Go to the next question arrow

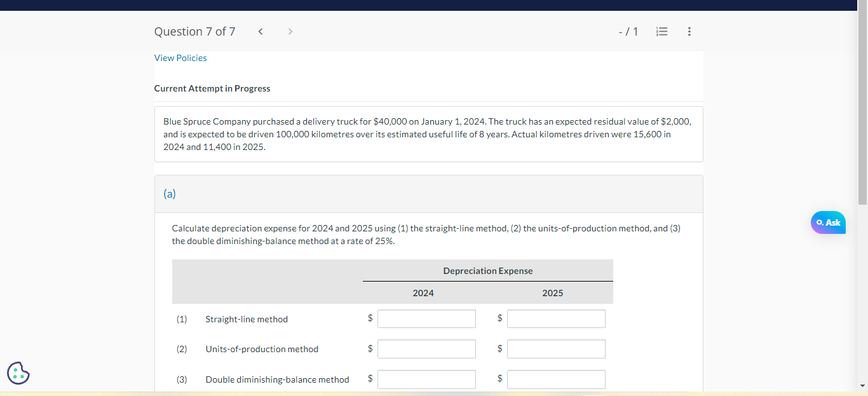pos(290,31)
